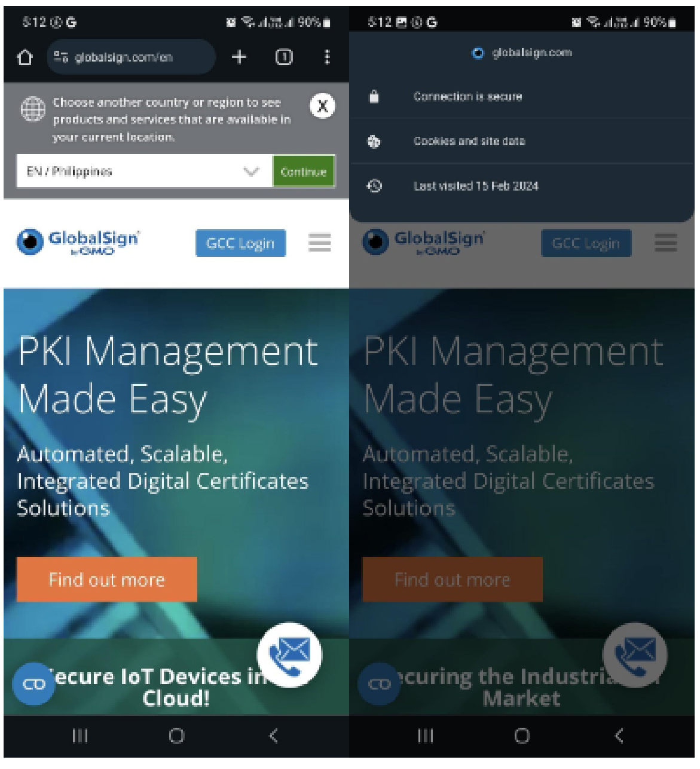Image resolution: width=700 pixels, height=769 pixels.
Task: Tap the Chrome home icon
Action: [x=25, y=57]
